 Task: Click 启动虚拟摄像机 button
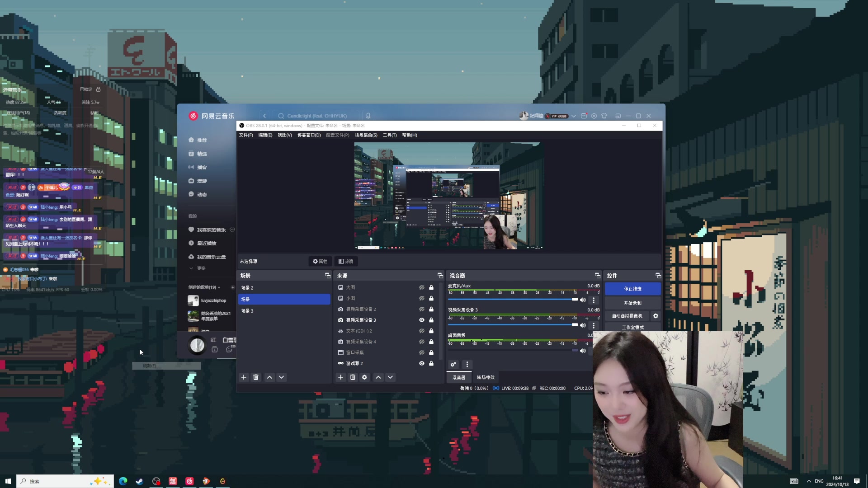pos(627,316)
